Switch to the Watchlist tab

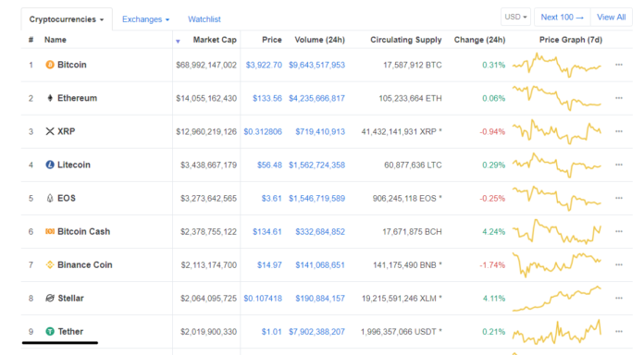click(204, 19)
